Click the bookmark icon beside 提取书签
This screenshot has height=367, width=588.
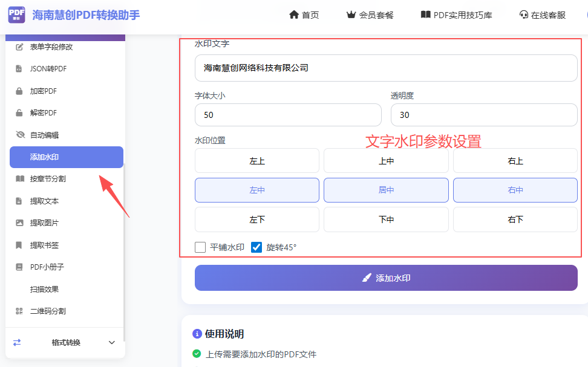(x=19, y=245)
